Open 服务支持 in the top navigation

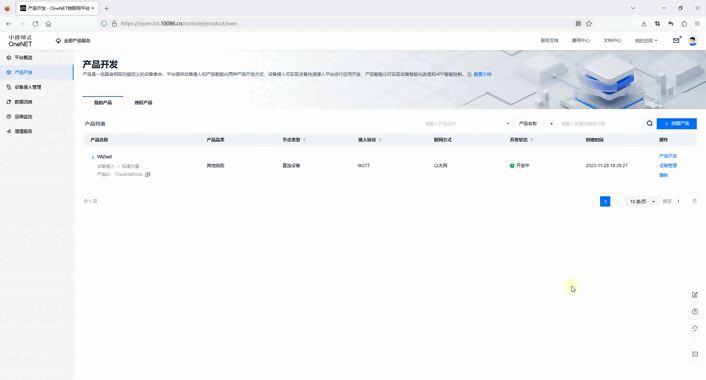tap(549, 41)
